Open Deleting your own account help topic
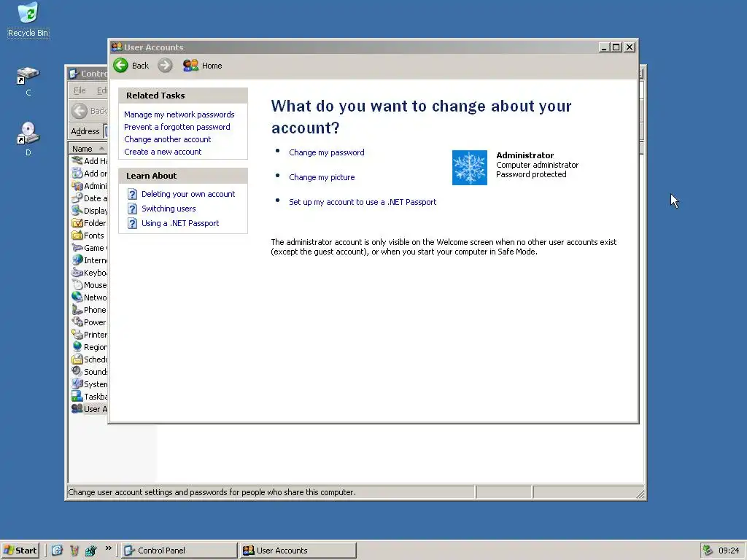Image resolution: width=747 pixels, height=560 pixels. 188,194
